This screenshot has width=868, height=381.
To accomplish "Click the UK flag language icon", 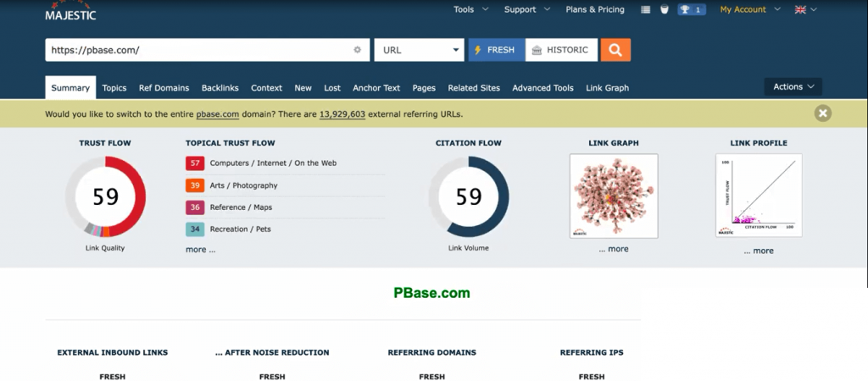I will [800, 9].
